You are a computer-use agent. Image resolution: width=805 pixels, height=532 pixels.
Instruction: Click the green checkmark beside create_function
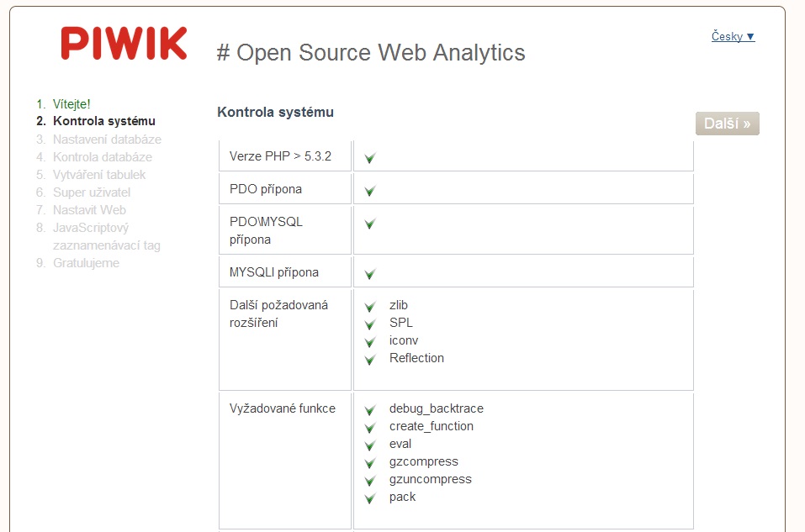(369, 428)
